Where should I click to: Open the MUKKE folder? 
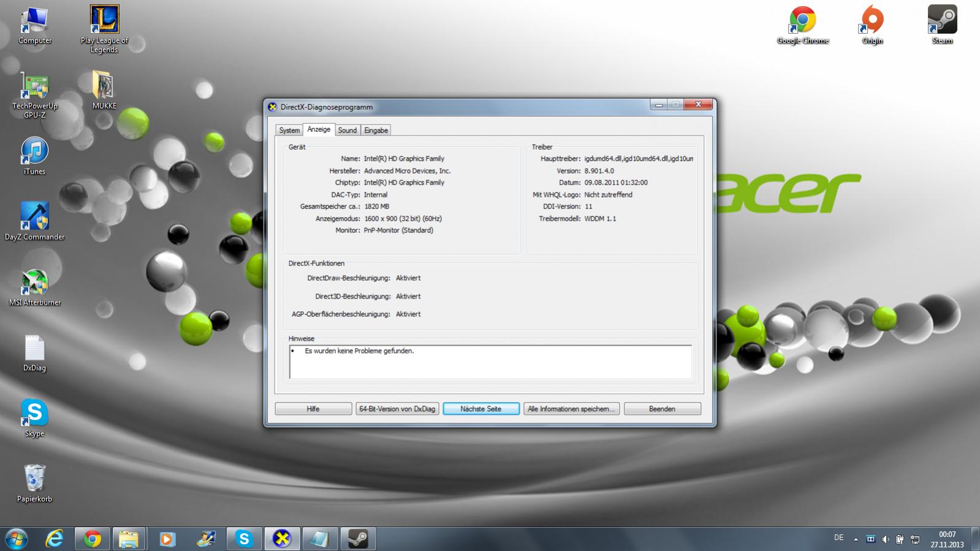click(x=104, y=90)
